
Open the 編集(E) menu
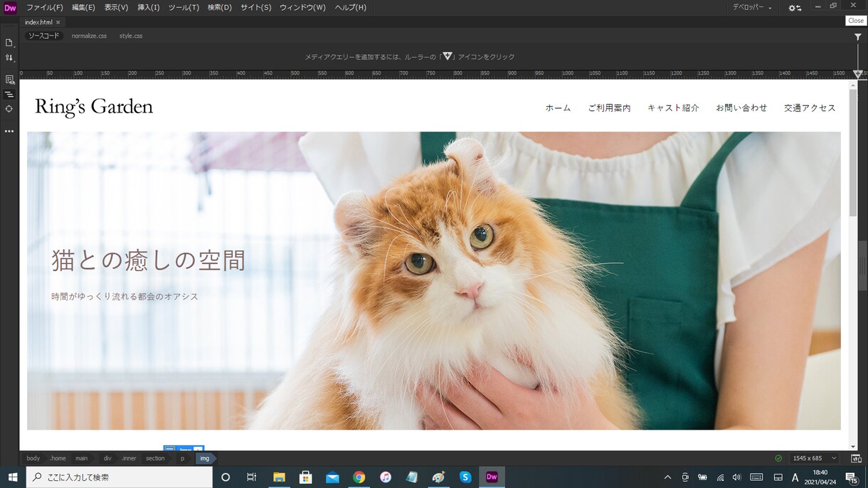click(83, 7)
